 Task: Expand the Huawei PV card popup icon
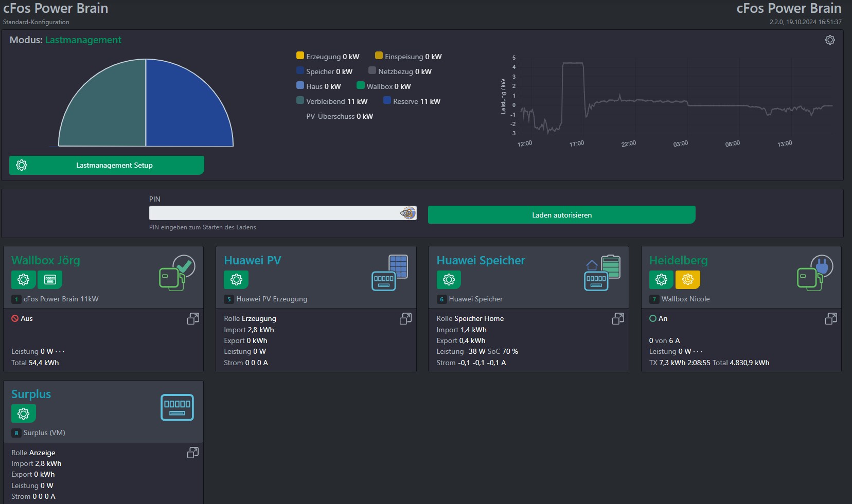(405, 319)
